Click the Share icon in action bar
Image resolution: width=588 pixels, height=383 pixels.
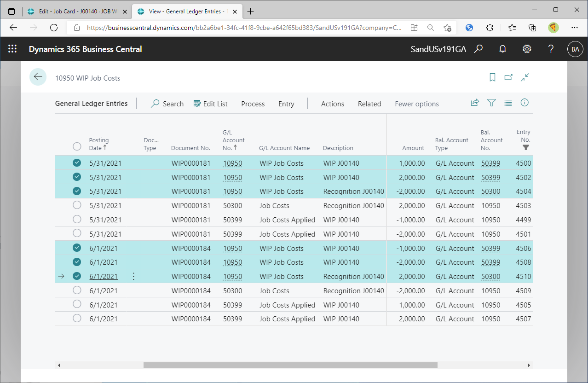tap(475, 103)
